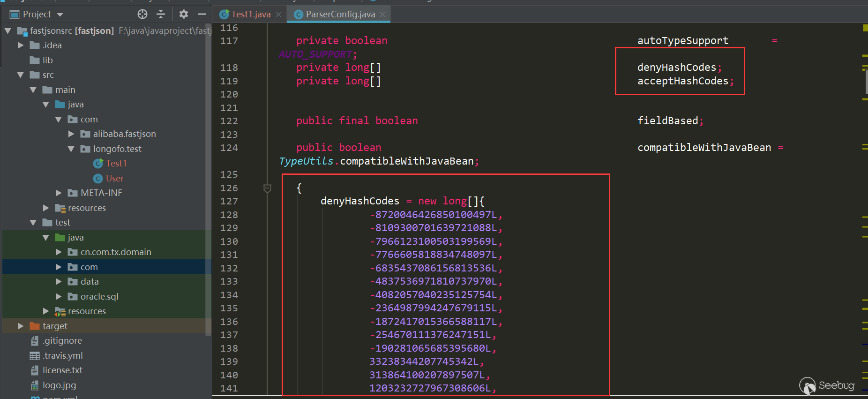Close the ParserConfig.java tab
Viewport: 868px width, 399px height.
click(382, 15)
